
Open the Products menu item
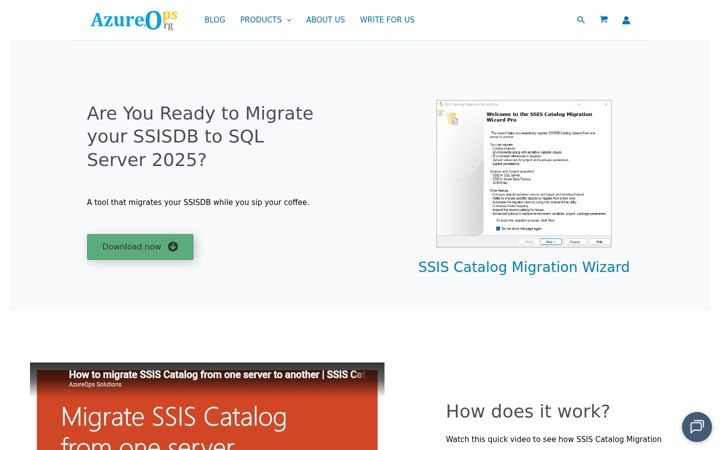tap(261, 20)
